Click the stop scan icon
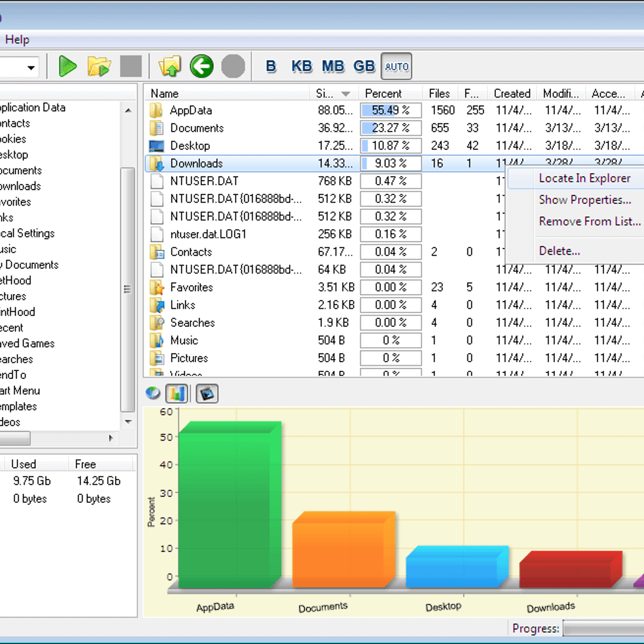644x644 pixels. point(131,66)
